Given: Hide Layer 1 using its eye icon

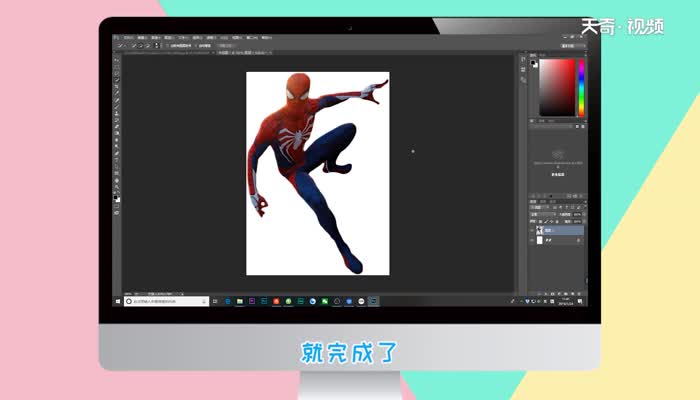Looking at the screenshot, I should (532, 230).
